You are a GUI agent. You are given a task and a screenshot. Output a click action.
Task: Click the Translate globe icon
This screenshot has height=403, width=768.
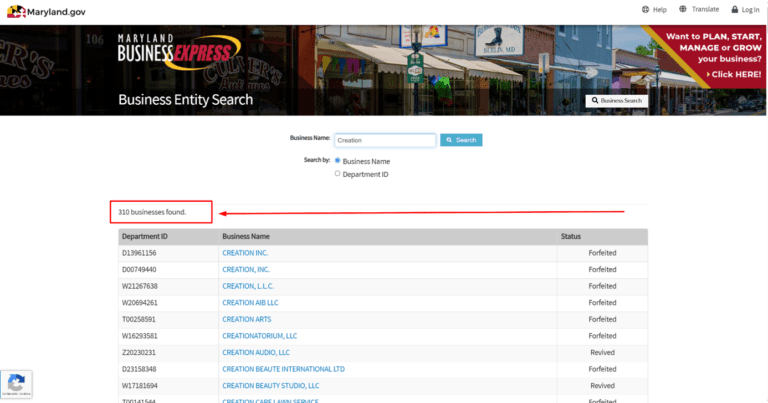(x=683, y=9)
